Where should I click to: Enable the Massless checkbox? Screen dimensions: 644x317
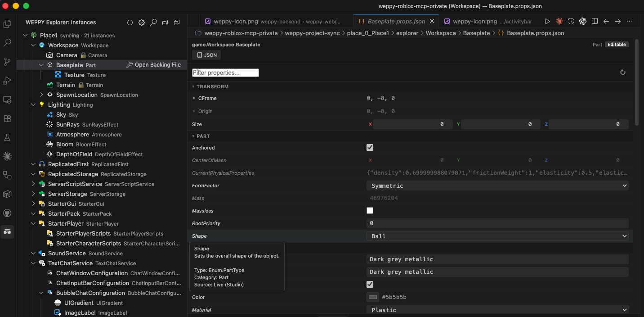tap(369, 210)
